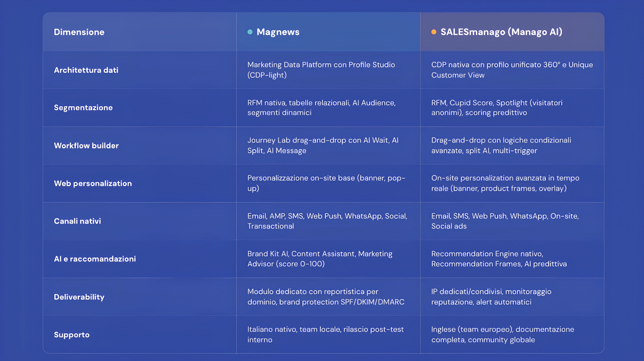Click the Architettura dati row label

tap(86, 70)
